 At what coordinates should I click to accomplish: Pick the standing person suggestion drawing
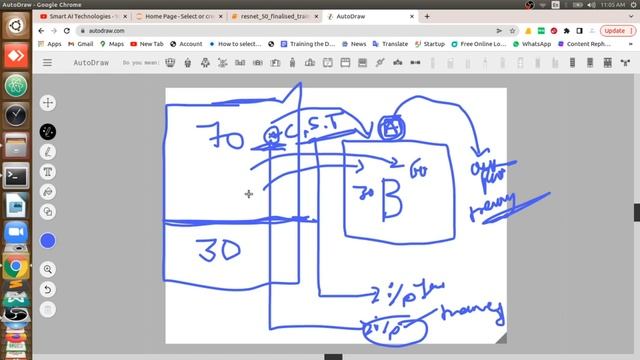292,62
